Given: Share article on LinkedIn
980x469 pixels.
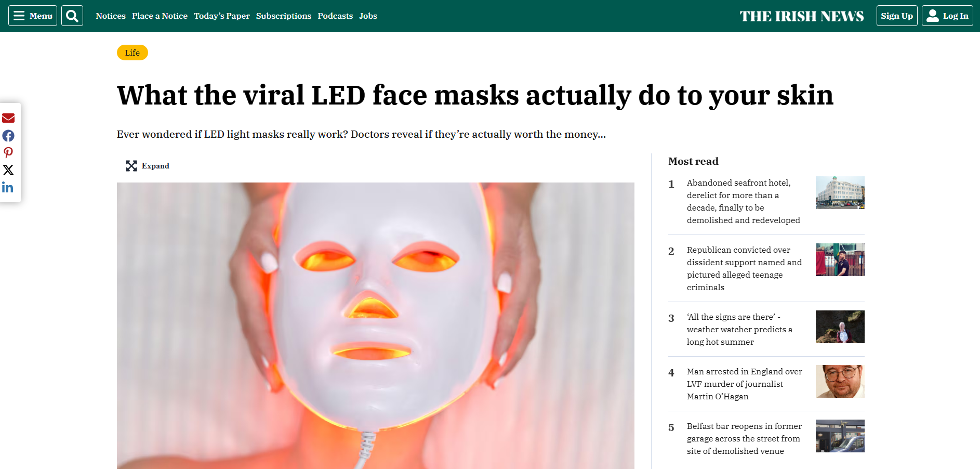Looking at the screenshot, I should click(x=8, y=187).
